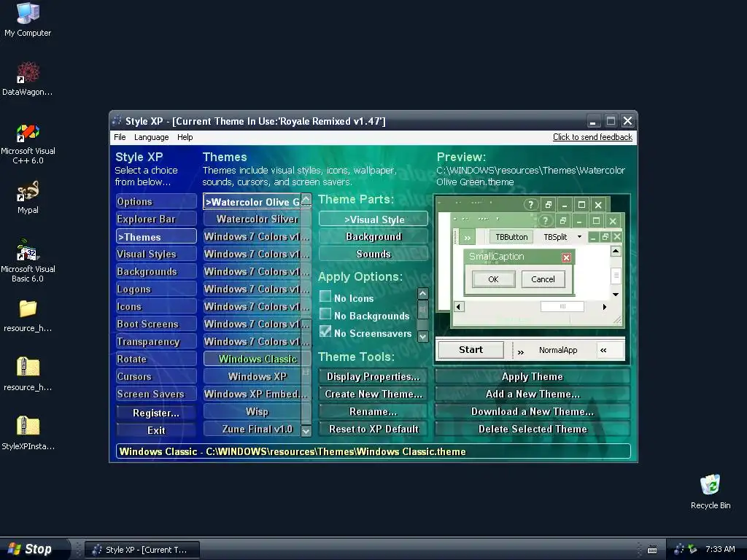Open the Backgrounds section

[156, 271]
